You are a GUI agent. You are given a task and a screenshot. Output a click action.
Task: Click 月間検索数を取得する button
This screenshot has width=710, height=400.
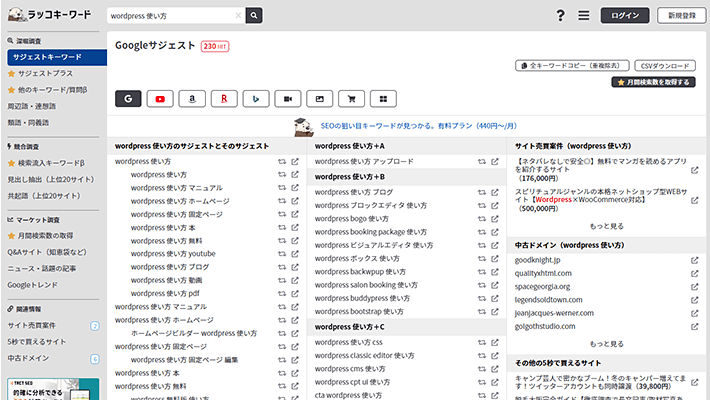pos(653,82)
